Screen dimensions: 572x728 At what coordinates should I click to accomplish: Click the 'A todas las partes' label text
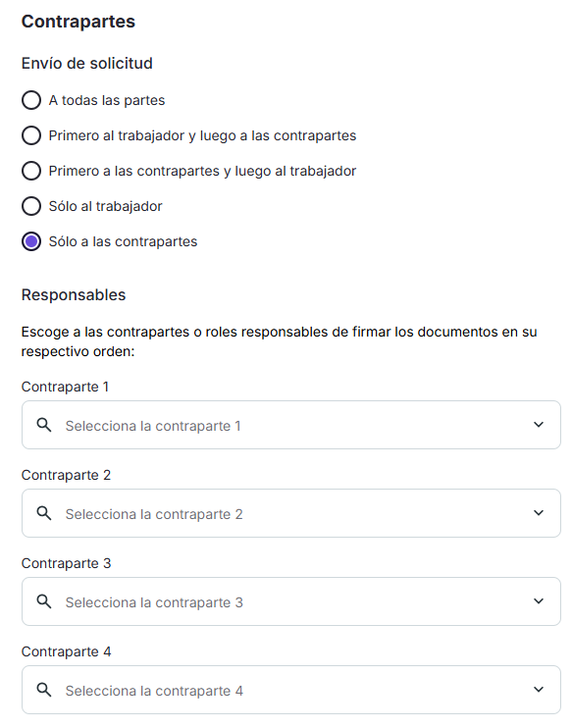(107, 100)
